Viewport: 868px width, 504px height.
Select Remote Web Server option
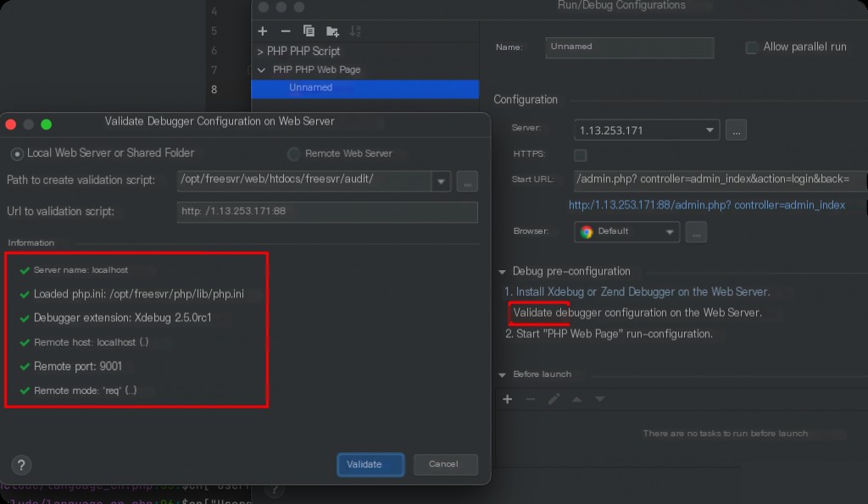(293, 154)
